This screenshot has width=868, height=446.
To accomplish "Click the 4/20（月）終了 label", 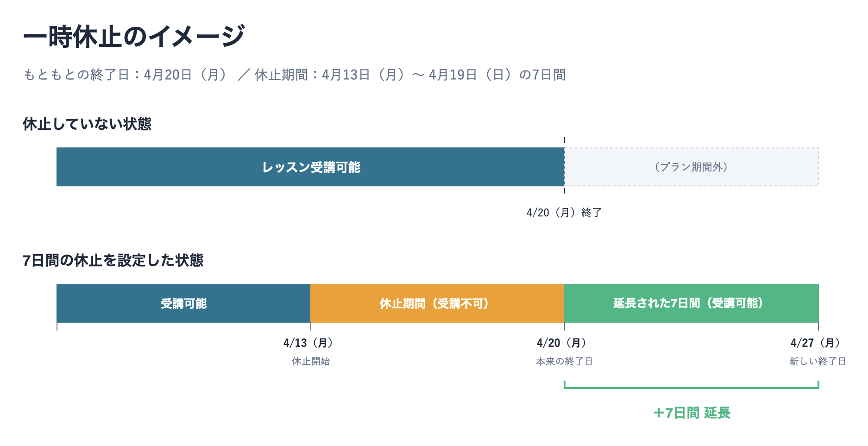I will click(x=564, y=212).
